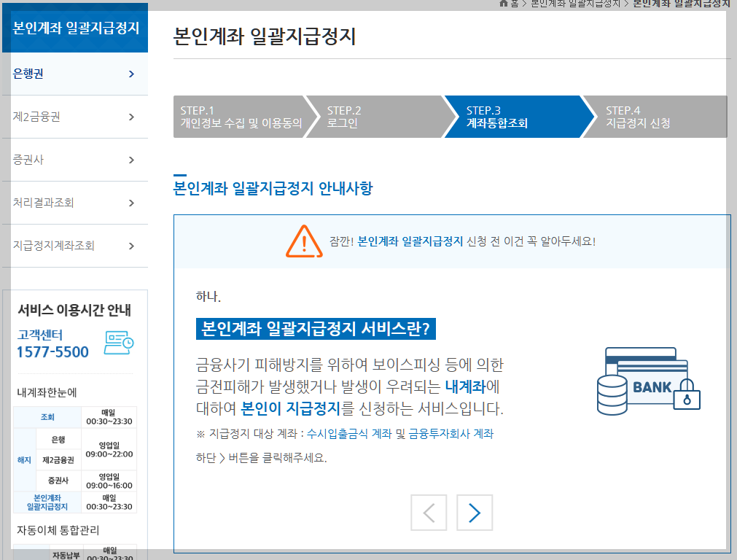Expand the 제2금융권 menu chevron
Screen dimensions: 737x560
(131, 117)
